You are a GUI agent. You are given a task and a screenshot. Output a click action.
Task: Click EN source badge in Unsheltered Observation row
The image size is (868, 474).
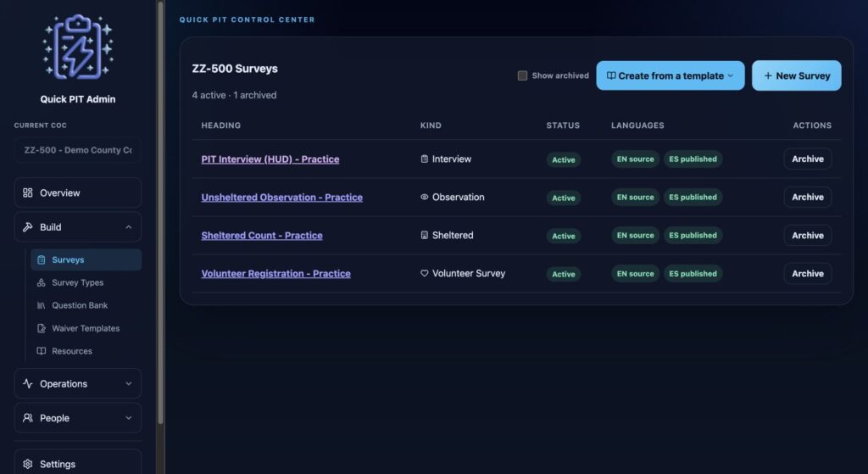(x=635, y=197)
